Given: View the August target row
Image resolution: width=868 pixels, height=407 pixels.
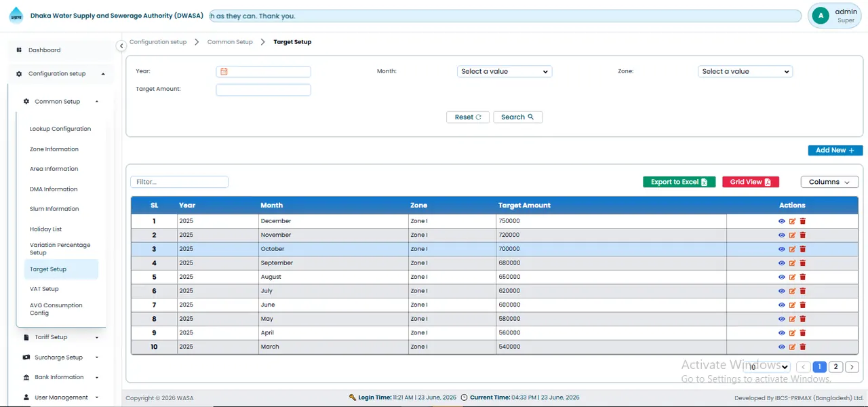Looking at the screenshot, I should [x=781, y=277].
